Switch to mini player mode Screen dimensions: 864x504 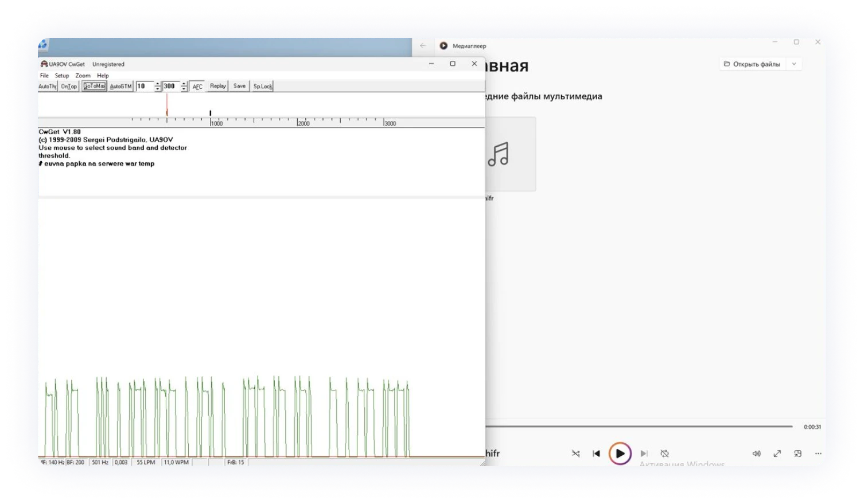[x=797, y=454]
